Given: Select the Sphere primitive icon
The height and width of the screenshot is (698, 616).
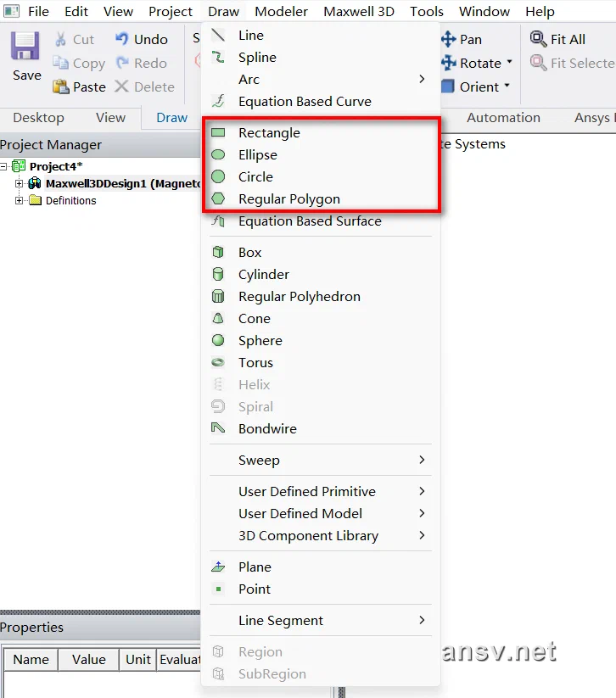Looking at the screenshot, I should tap(218, 341).
